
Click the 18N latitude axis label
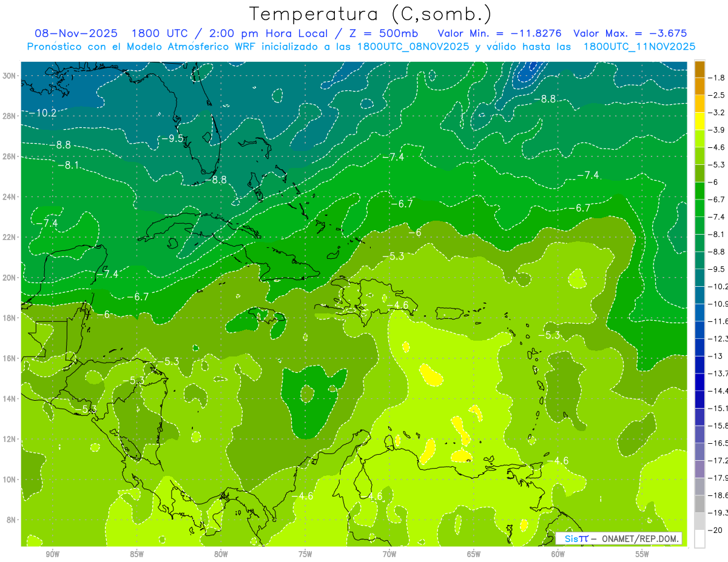pos(10,318)
